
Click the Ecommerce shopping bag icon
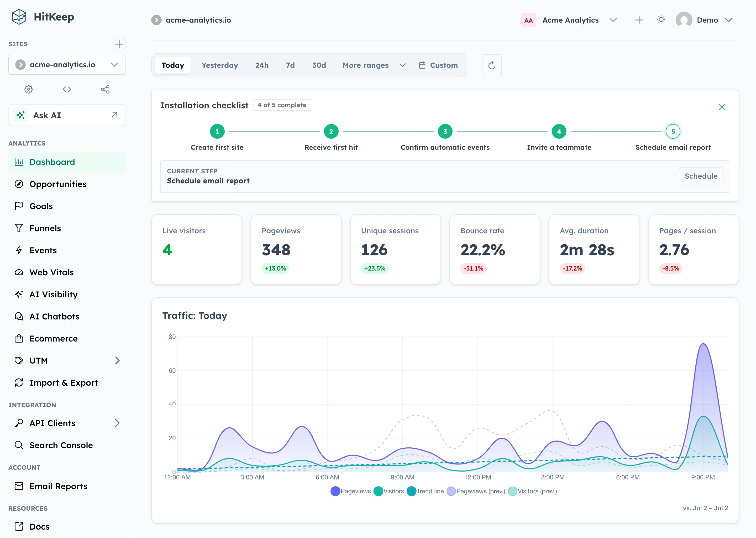tap(19, 338)
